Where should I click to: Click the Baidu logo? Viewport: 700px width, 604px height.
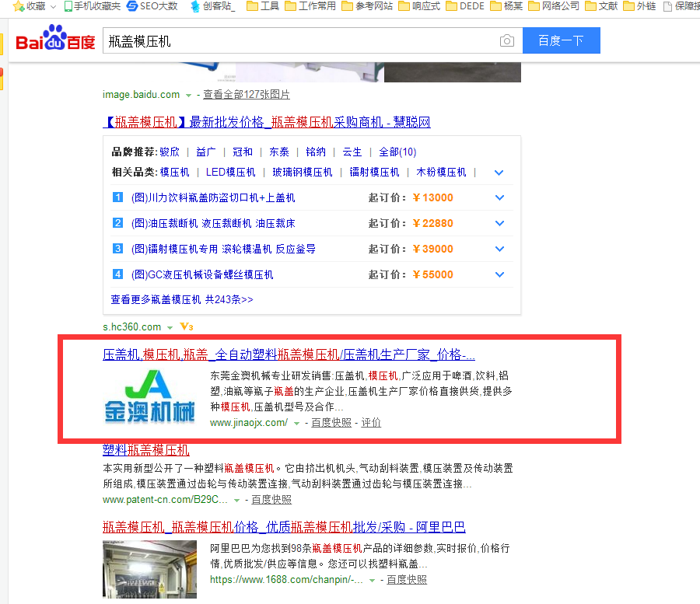tap(53, 40)
